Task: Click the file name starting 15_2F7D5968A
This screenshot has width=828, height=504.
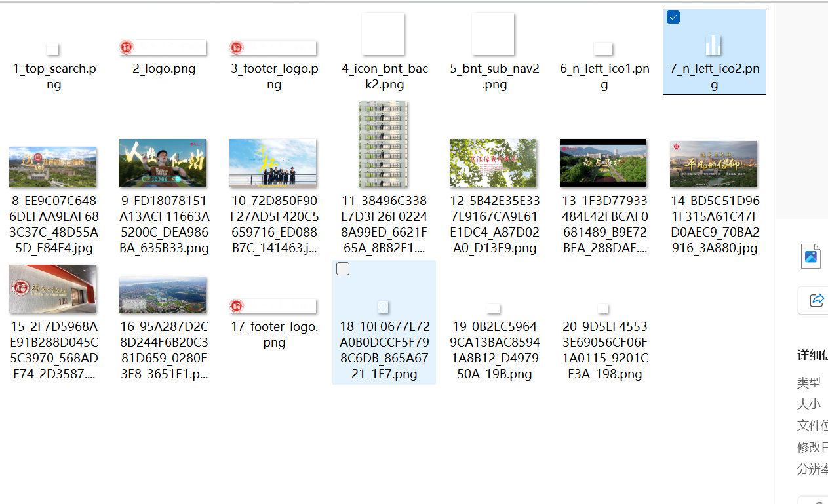Action: [54, 351]
